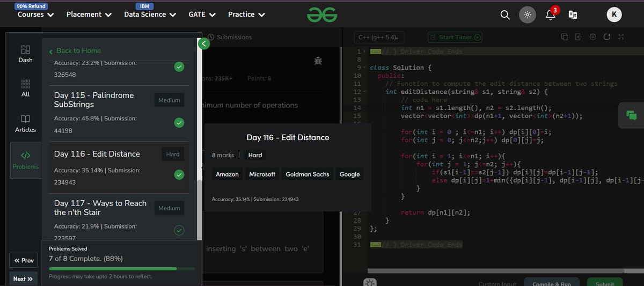
Task: Open the green chat bubble widget
Action: click(x=631, y=115)
